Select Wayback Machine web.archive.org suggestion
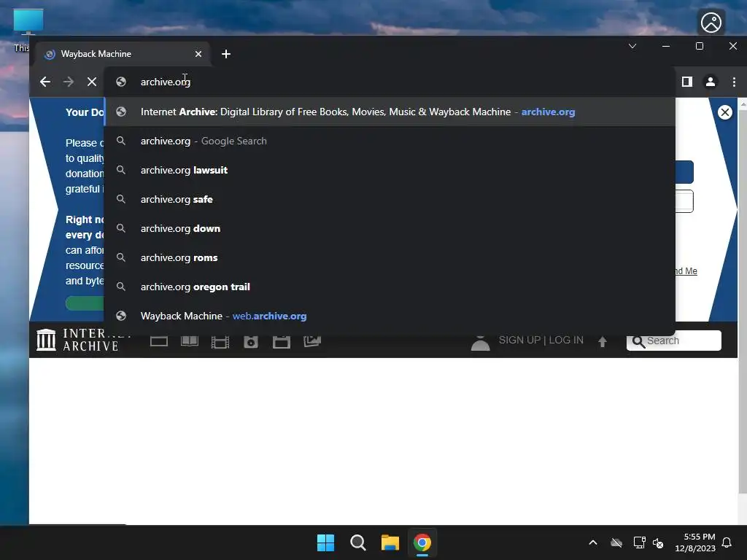The height and width of the screenshot is (560, 747). tap(390, 316)
